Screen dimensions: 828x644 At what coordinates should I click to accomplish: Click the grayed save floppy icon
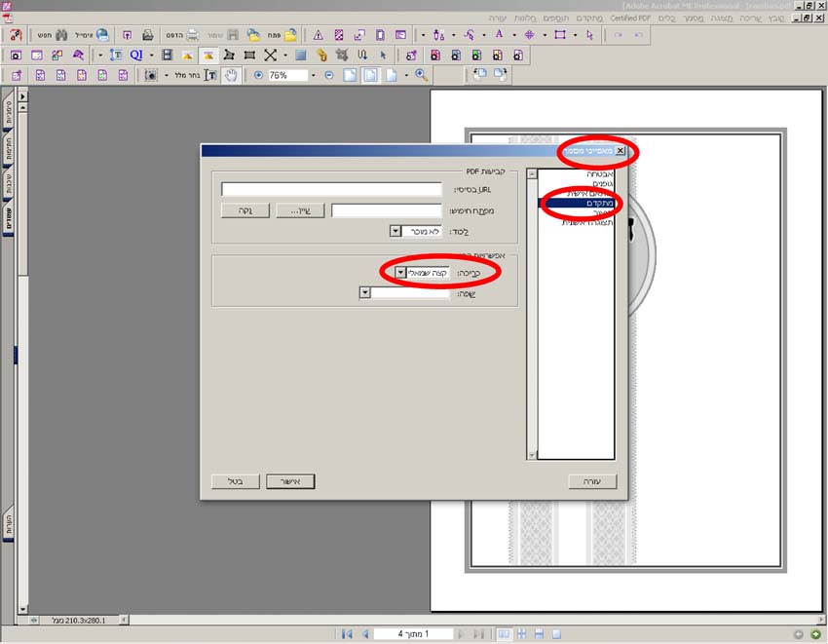click(x=233, y=35)
